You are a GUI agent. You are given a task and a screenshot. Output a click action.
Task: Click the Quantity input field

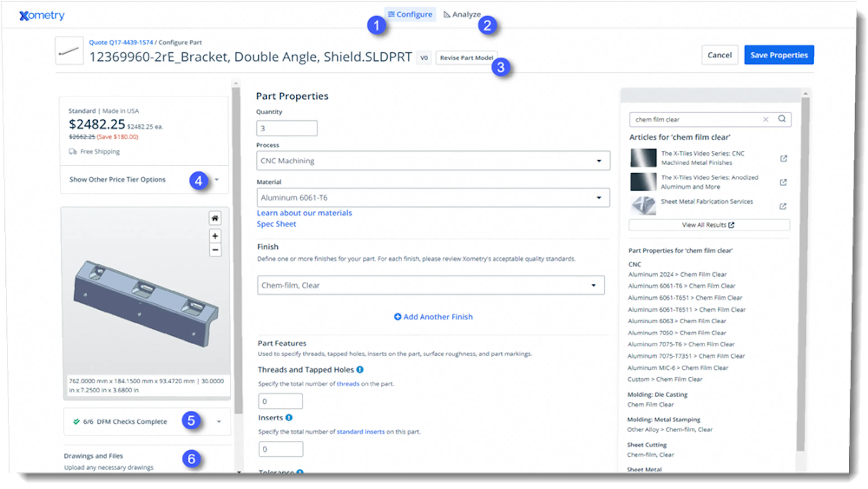(287, 128)
